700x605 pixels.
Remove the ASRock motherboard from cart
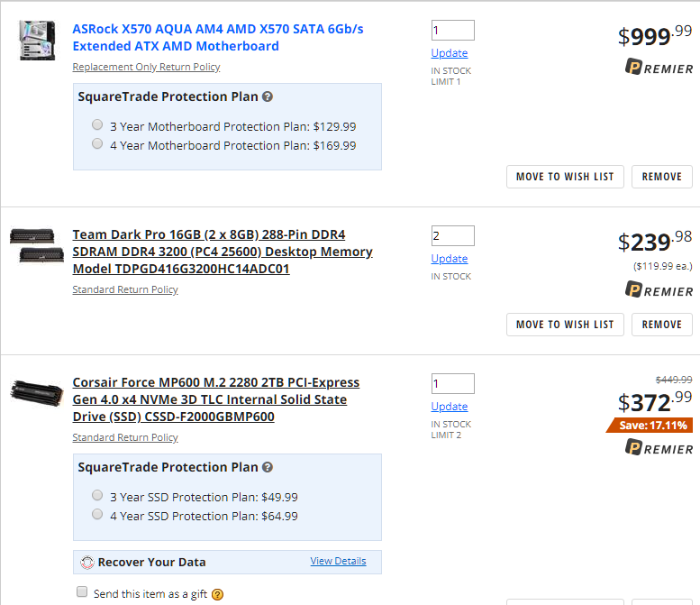point(661,177)
